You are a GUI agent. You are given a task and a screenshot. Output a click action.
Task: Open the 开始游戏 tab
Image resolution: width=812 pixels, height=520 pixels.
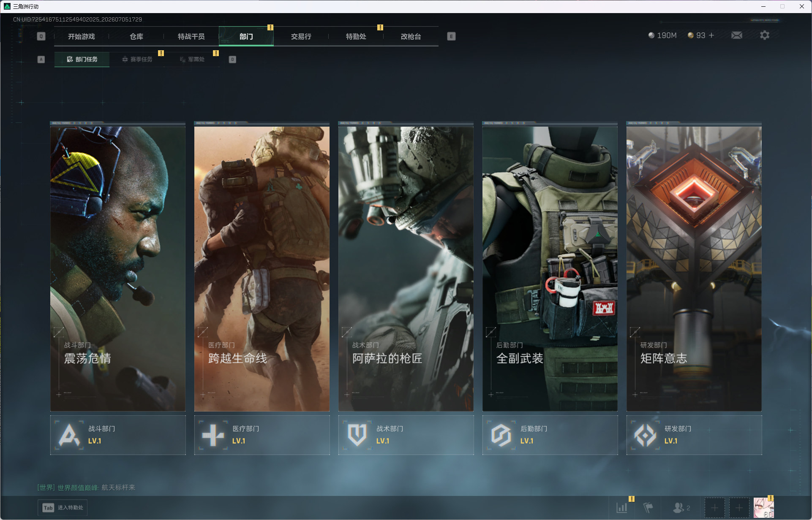82,36
